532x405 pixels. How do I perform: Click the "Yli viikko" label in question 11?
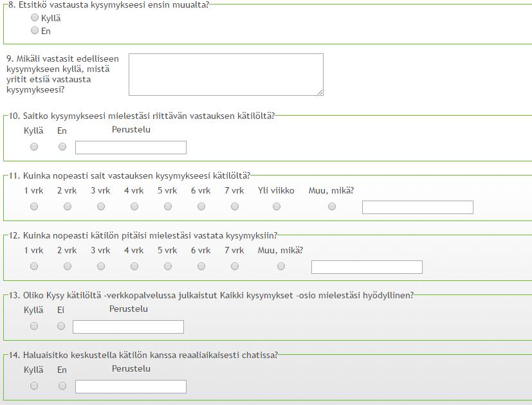coord(276,191)
